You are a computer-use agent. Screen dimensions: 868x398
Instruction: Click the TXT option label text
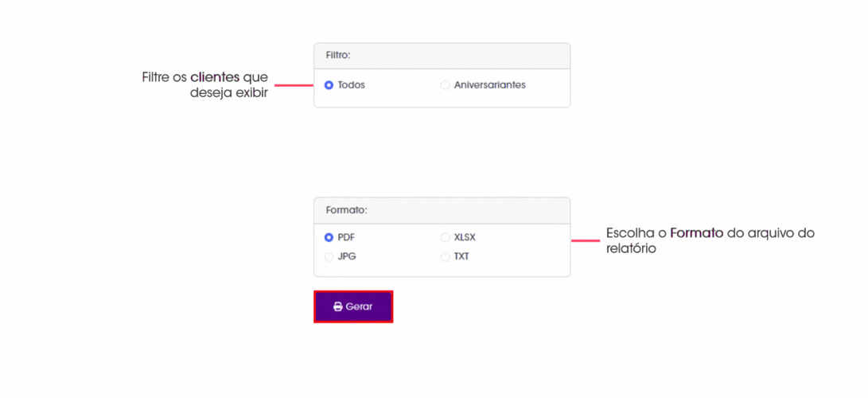coord(461,257)
